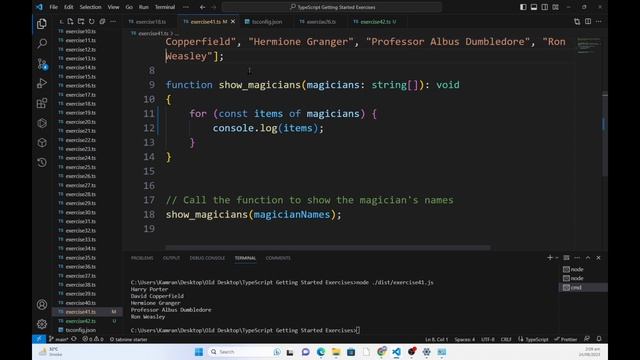
Task: Switch to the Comments panel tab
Action: (278, 258)
